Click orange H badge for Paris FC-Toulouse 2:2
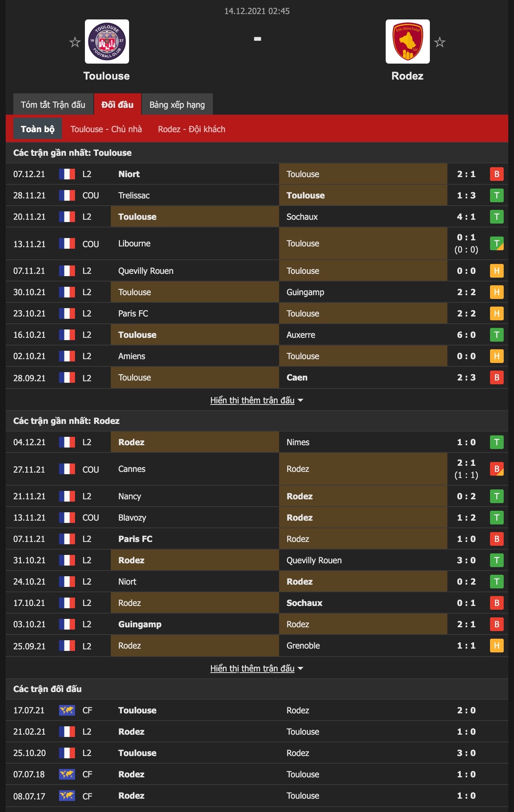This screenshot has height=812, width=514. point(496,313)
